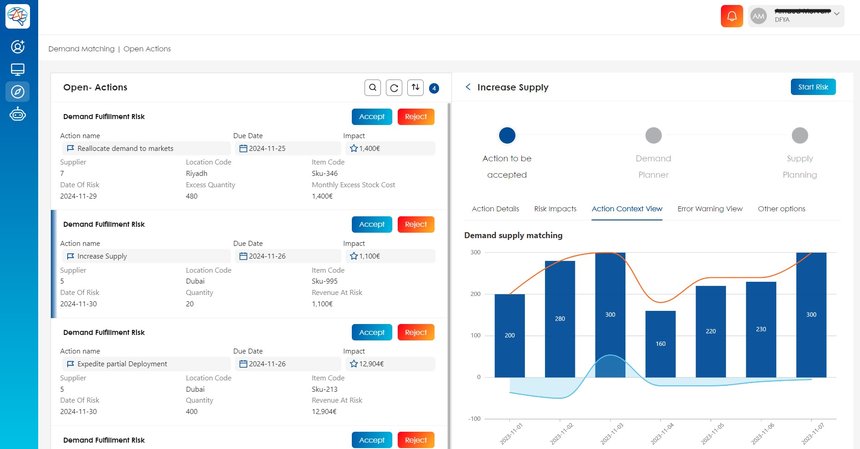Click the excess quantity value 480

point(191,196)
